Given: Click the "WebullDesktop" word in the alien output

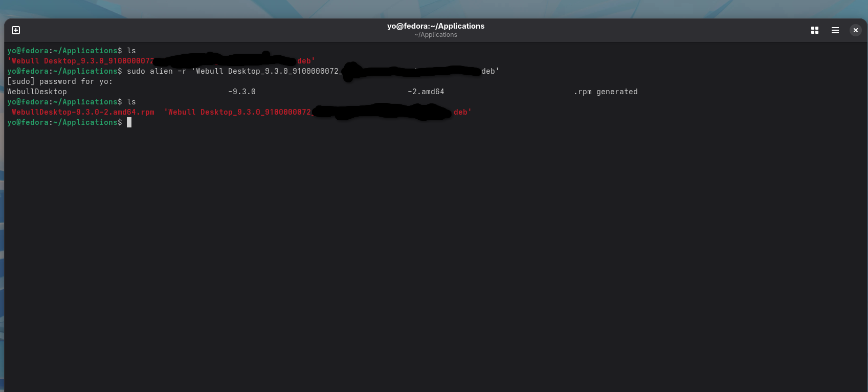Looking at the screenshot, I should pyautogui.click(x=37, y=92).
